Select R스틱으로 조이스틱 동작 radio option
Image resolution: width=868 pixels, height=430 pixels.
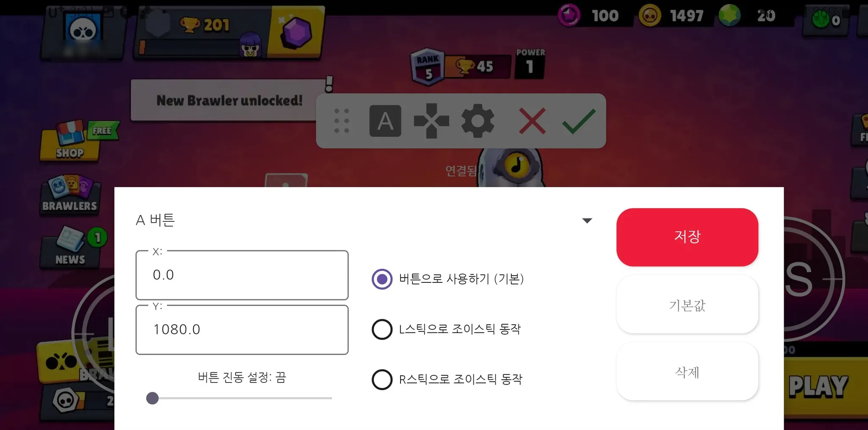[447, 379]
